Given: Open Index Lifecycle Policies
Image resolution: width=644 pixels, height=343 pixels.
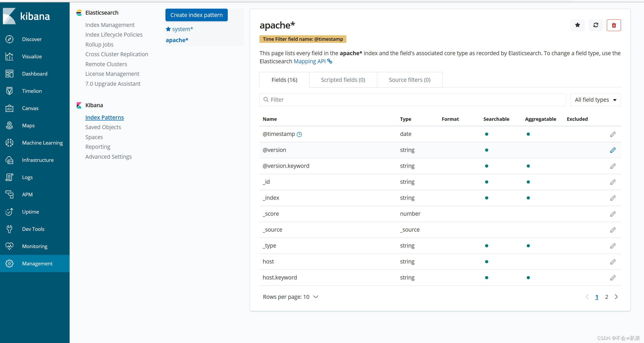Looking at the screenshot, I should point(114,35).
